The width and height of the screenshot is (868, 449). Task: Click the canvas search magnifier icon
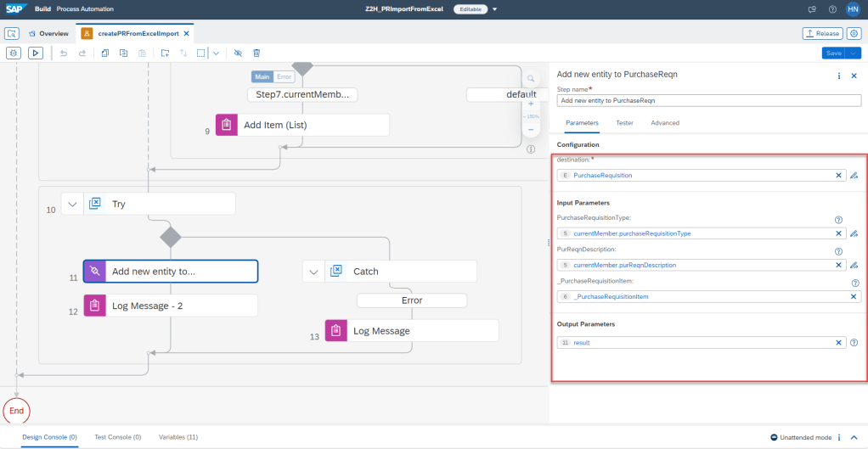point(531,78)
